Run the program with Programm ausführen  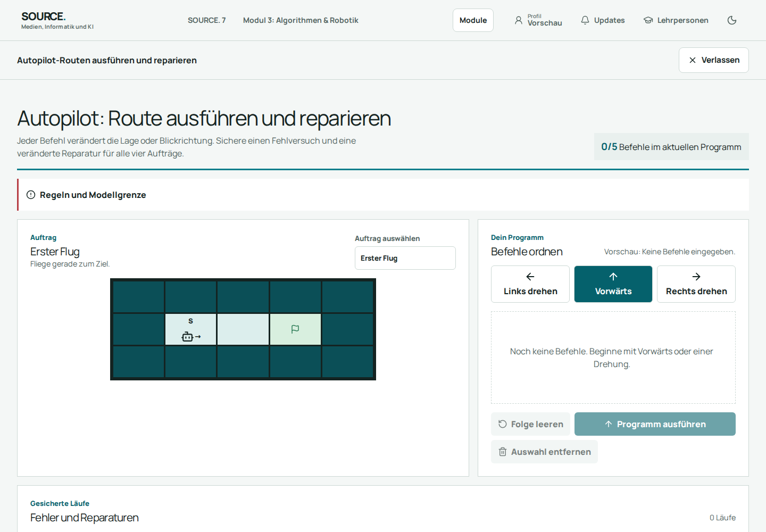point(655,424)
